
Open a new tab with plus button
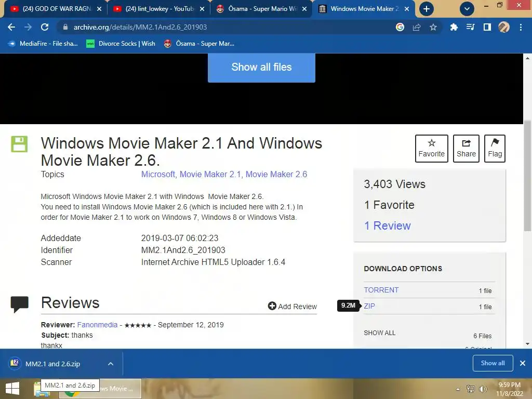click(427, 9)
